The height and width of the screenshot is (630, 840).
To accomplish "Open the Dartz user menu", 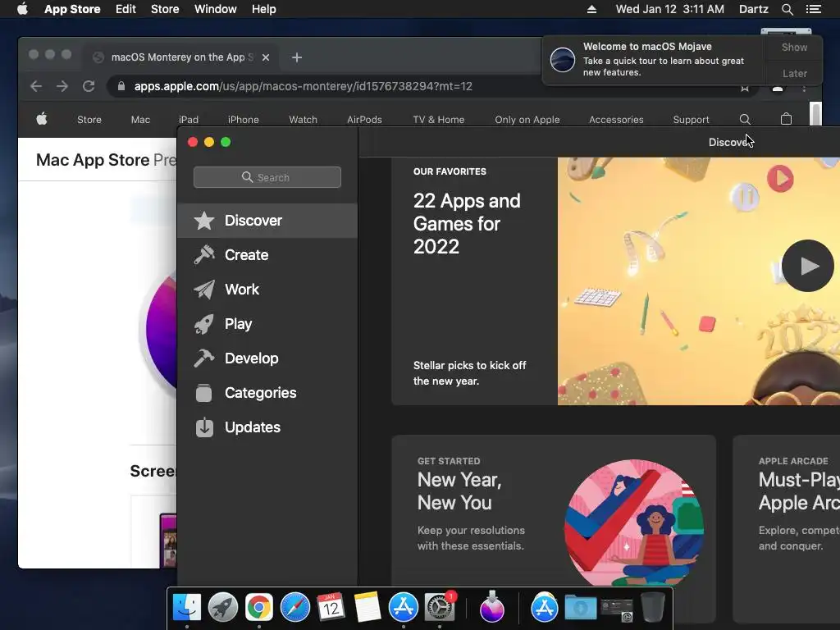I will click(753, 9).
